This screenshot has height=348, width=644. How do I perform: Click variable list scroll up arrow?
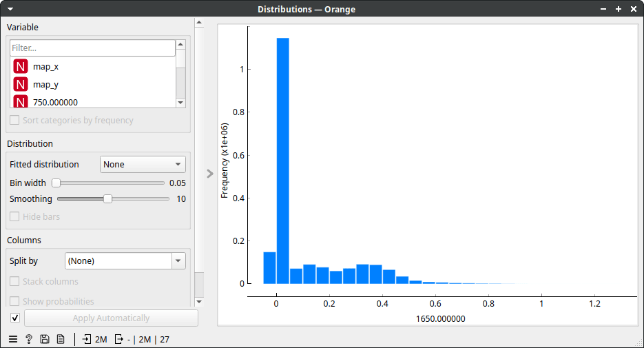tap(180, 44)
